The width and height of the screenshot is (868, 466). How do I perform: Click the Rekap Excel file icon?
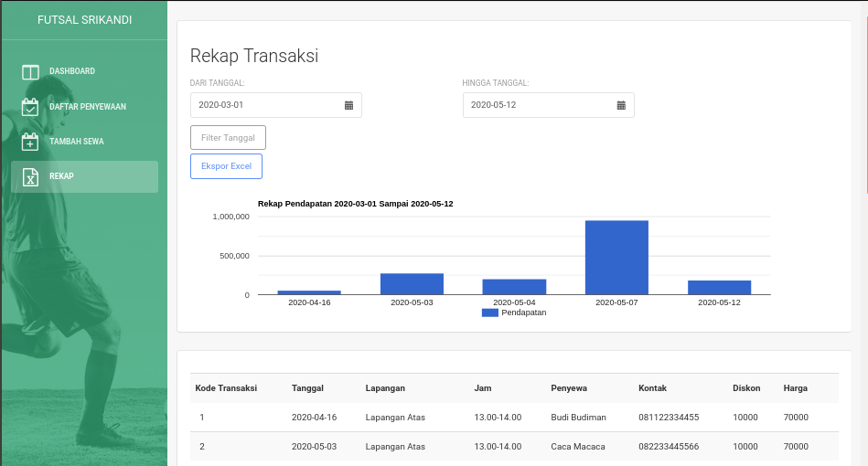click(x=30, y=176)
